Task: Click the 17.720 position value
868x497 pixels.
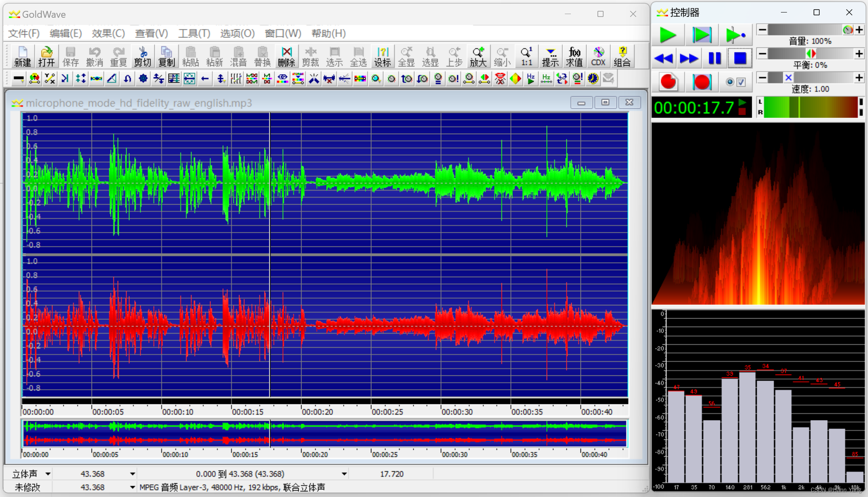Action: coord(391,474)
